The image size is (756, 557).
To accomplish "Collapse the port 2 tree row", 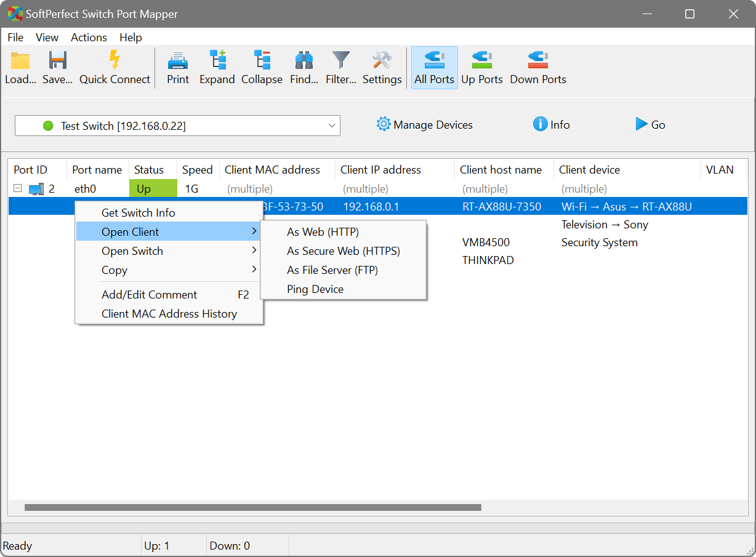I will pyautogui.click(x=18, y=188).
